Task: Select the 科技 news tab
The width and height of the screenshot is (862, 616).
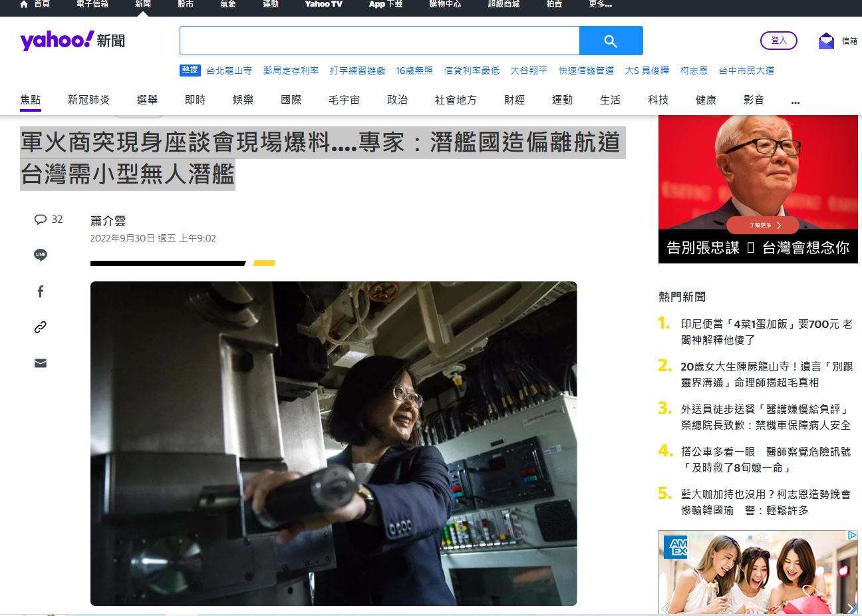Action: 658,100
